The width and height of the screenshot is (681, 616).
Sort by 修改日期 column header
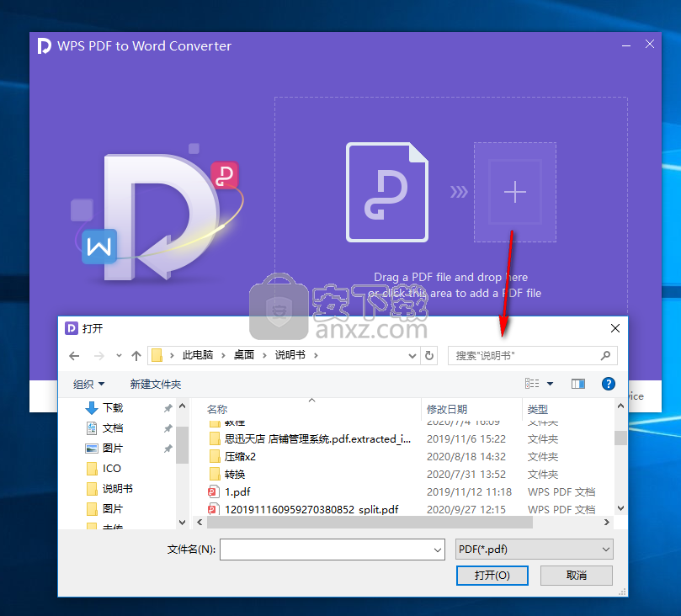[x=446, y=409]
